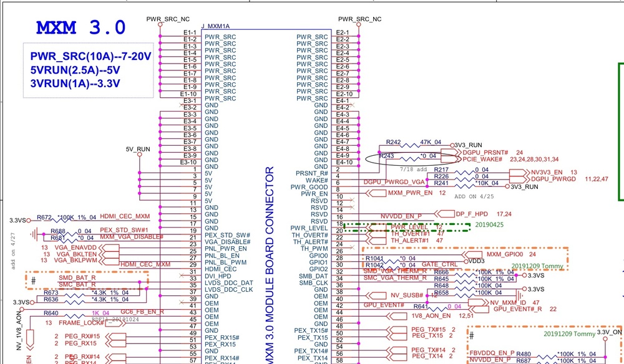Click the "NV_SUSB#" net label
The image size is (624, 364).
(406, 295)
